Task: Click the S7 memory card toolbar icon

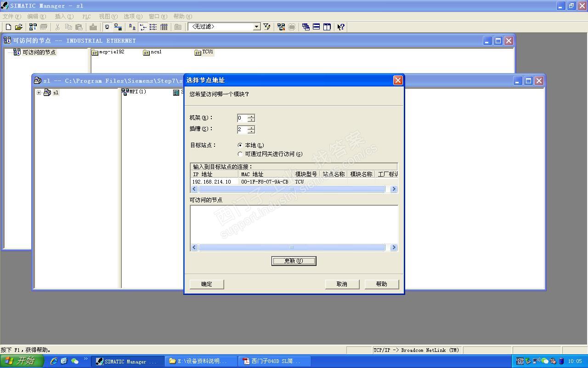Action: pyautogui.click(x=44, y=27)
